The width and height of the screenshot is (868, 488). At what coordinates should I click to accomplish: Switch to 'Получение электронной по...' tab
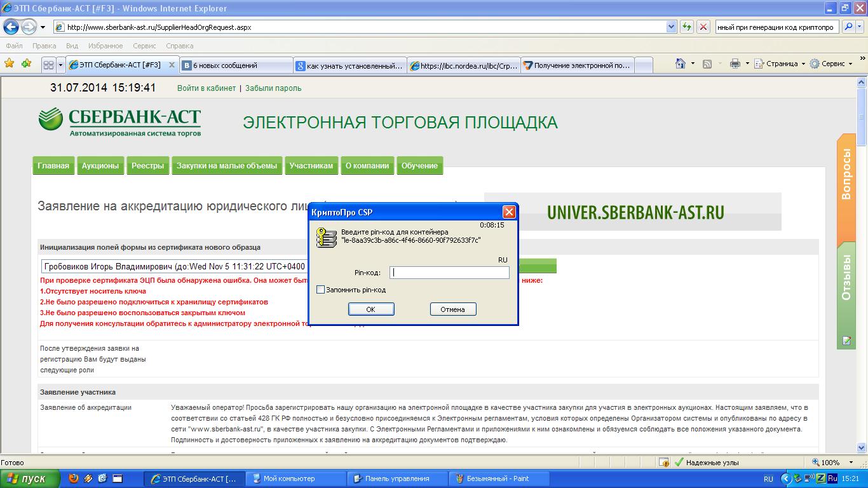(x=577, y=65)
